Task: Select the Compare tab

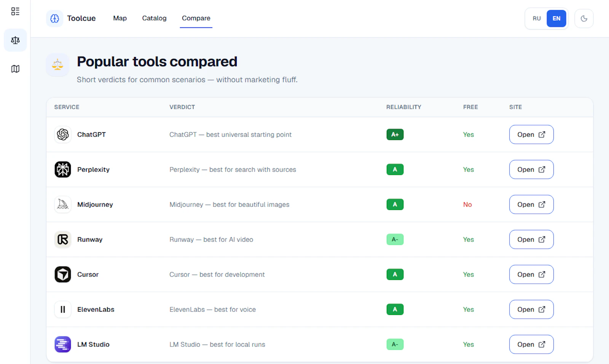Action: pyautogui.click(x=196, y=18)
